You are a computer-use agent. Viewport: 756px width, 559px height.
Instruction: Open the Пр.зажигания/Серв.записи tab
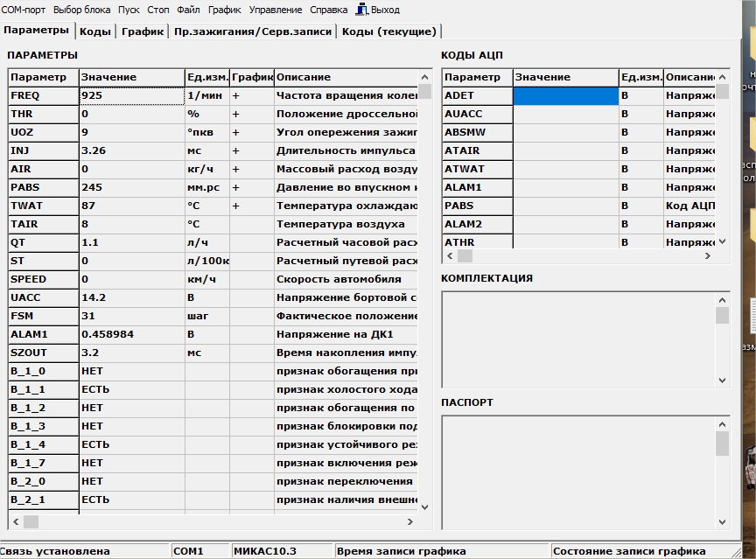tap(253, 31)
